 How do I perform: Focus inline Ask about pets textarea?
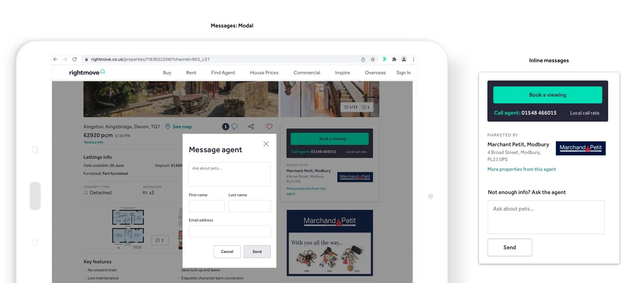coord(546,217)
